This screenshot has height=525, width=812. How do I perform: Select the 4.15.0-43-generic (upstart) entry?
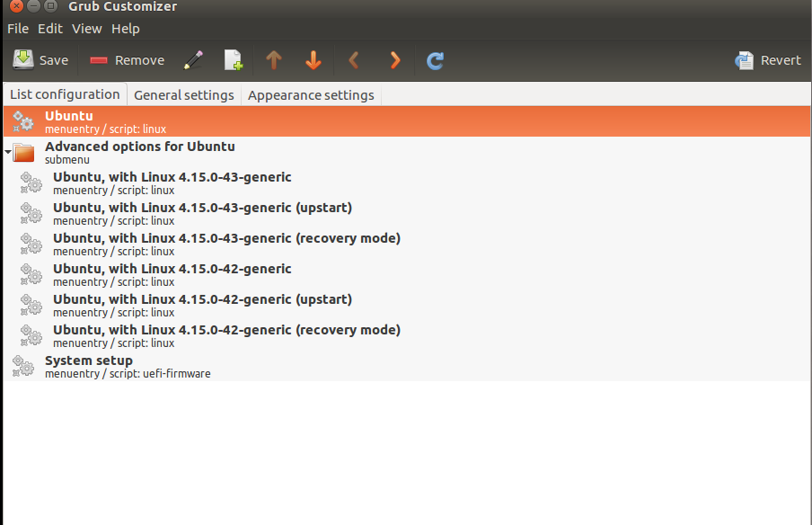[x=407, y=214]
